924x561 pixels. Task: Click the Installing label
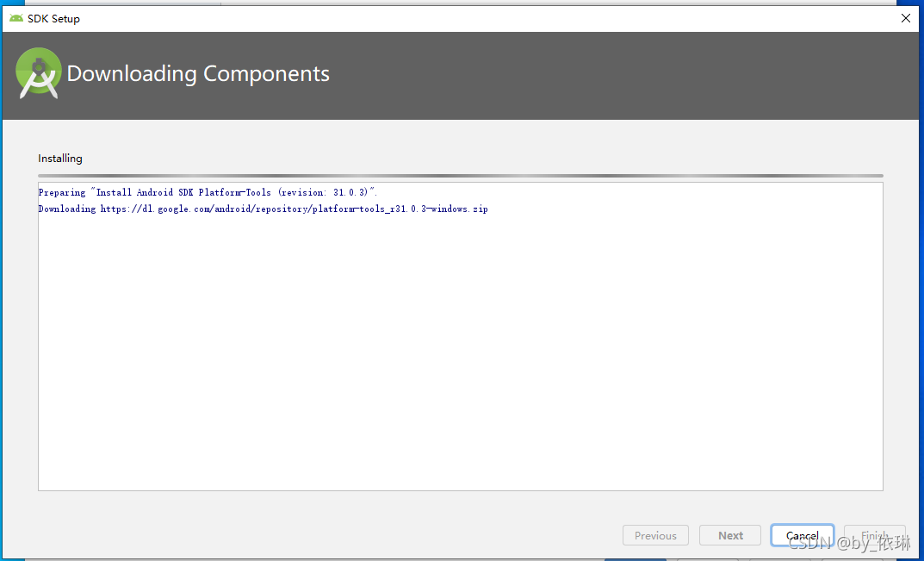pyautogui.click(x=60, y=158)
